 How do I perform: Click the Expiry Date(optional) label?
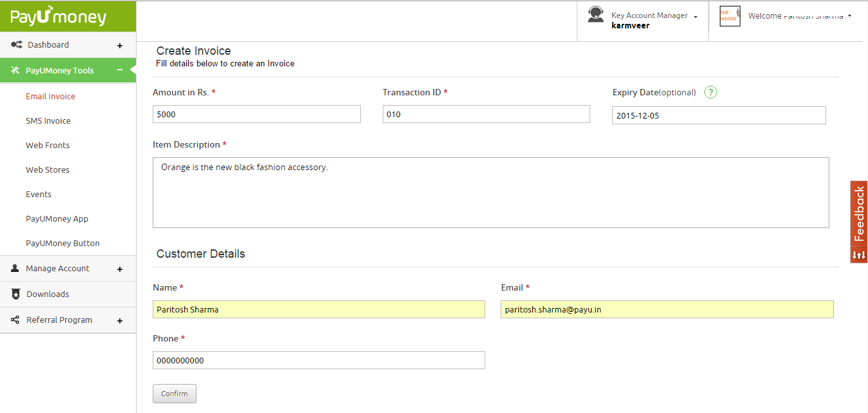coord(654,92)
